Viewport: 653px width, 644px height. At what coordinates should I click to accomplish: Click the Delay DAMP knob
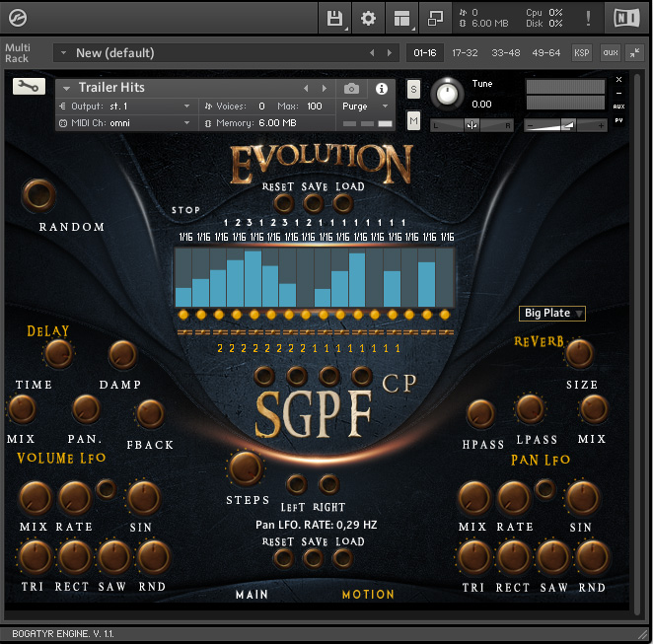tap(123, 355)
